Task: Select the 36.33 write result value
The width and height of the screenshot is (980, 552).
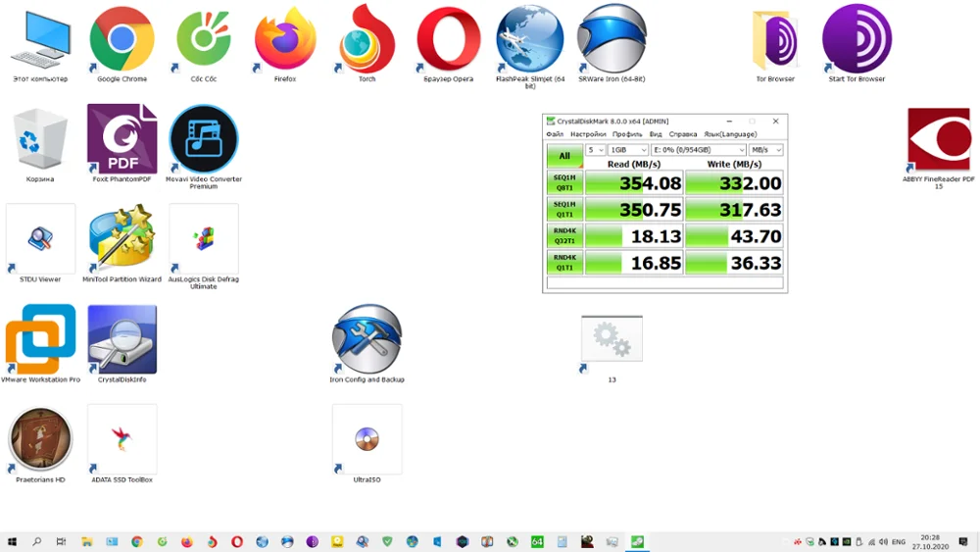Action: pos(734,263)
